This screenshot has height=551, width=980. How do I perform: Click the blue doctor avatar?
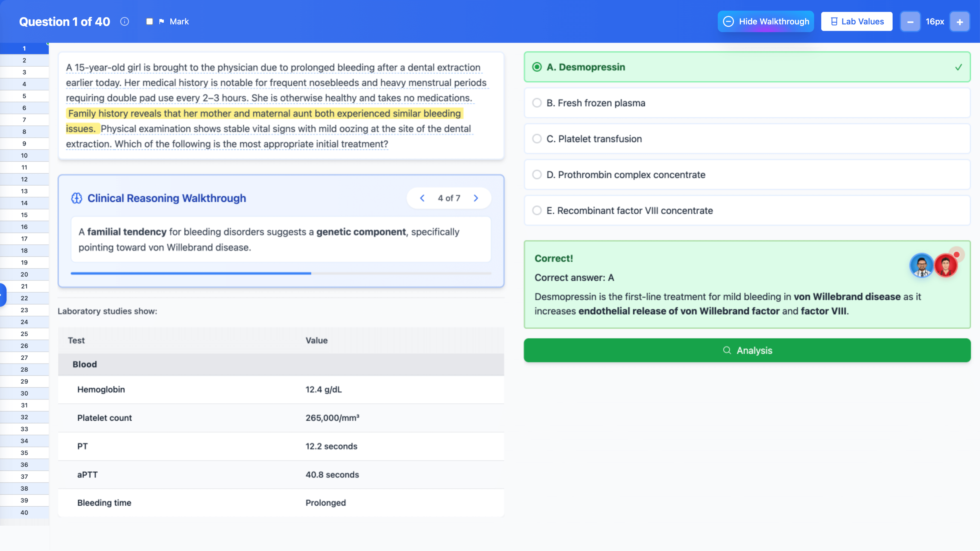click(x=921, y=265)
